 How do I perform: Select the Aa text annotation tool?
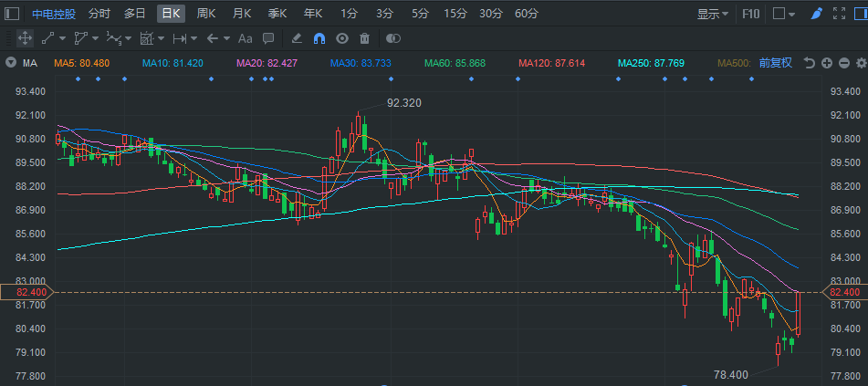pyautogui.click(x=245, y=38)
